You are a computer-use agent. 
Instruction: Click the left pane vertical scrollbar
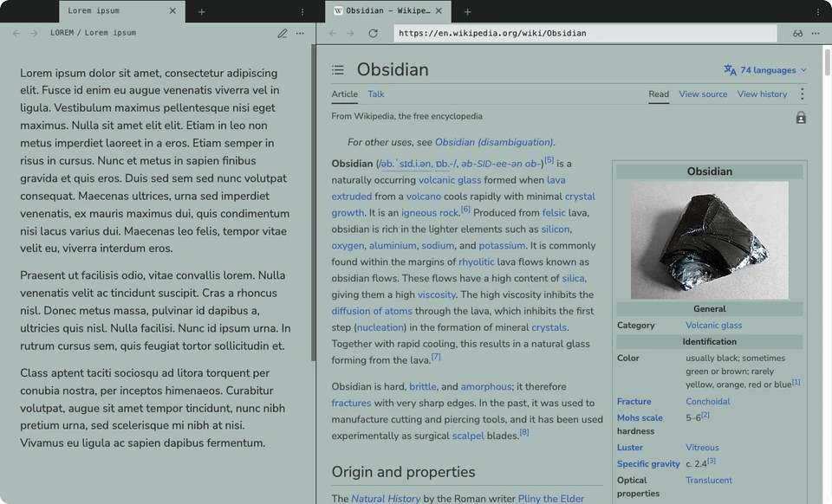(313, 202)
